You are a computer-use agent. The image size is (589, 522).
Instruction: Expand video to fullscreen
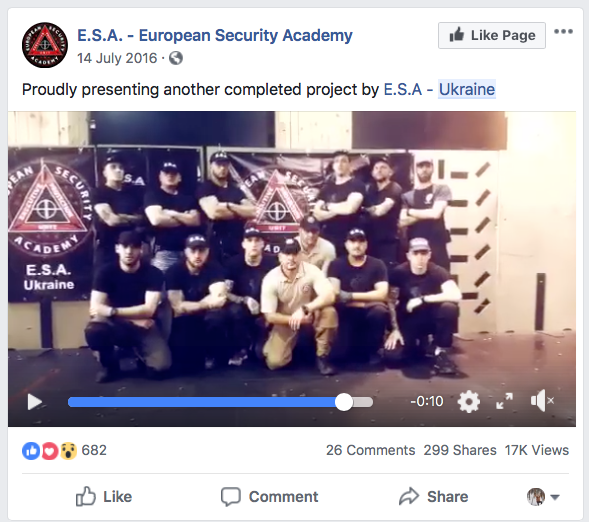coord(504,401)
